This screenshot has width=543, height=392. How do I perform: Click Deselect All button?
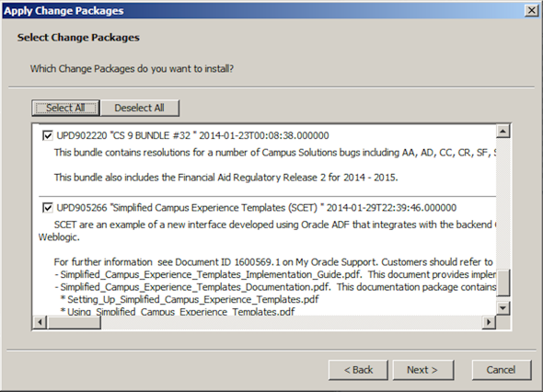tap(140, 108)
